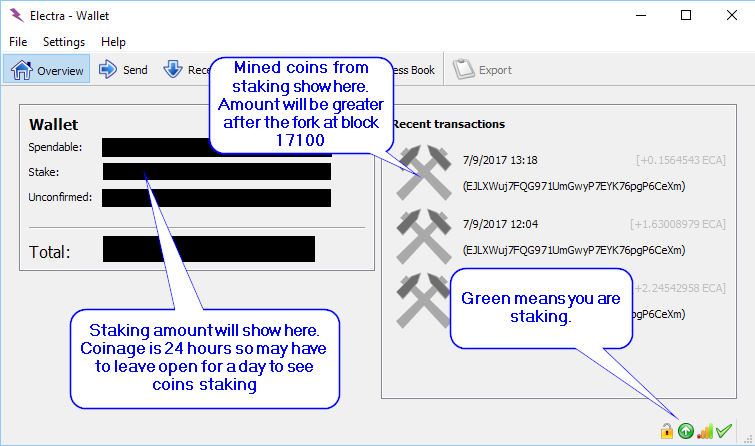755x446 pixels.
Task: Click the Export button
Action: 482,70
